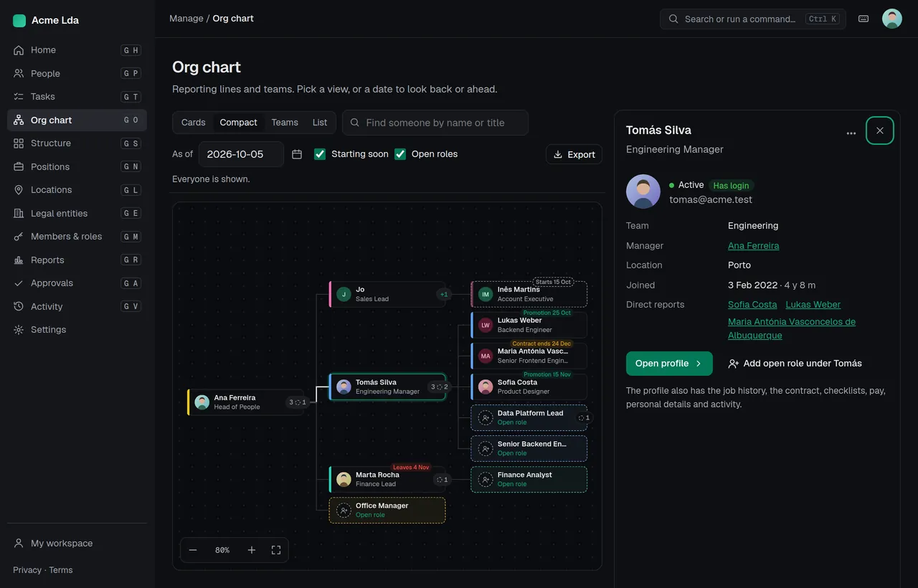
Task: Go to People in the sidebar
Action: click(77, 73)
